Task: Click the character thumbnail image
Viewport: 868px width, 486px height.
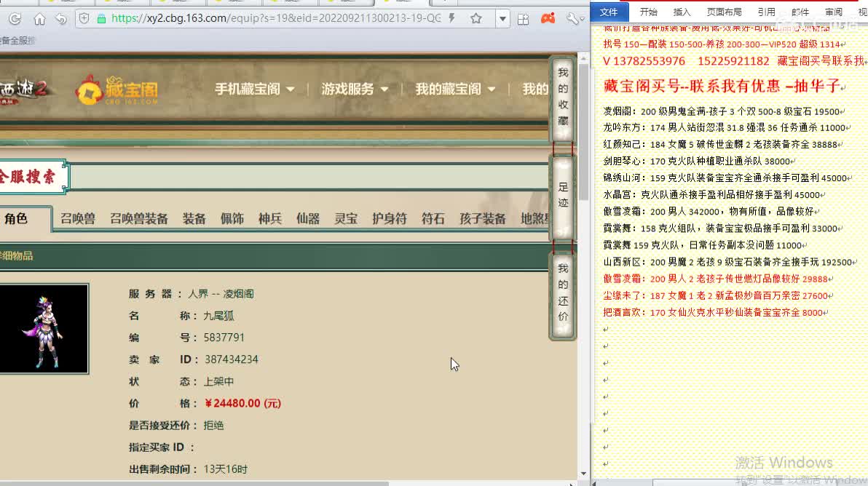Action: coord(44,329)
